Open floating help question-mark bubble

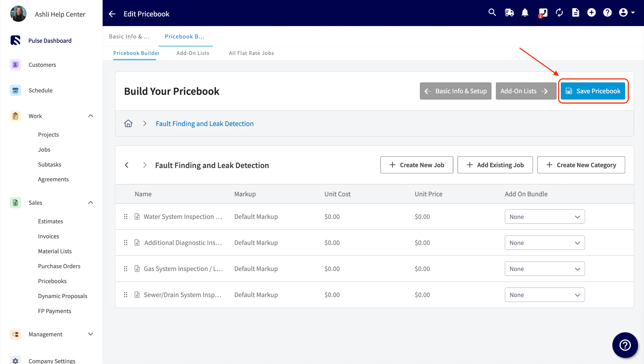[625, 345]
